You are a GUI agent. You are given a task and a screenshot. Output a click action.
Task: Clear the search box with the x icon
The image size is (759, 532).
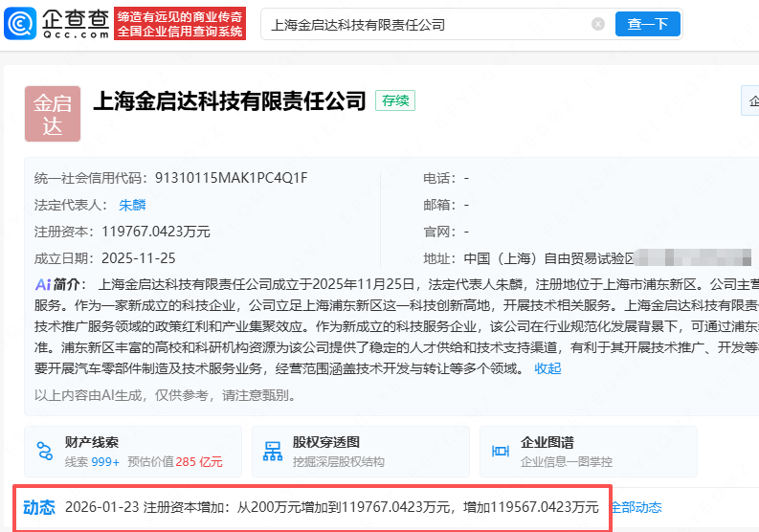(598, 24)
